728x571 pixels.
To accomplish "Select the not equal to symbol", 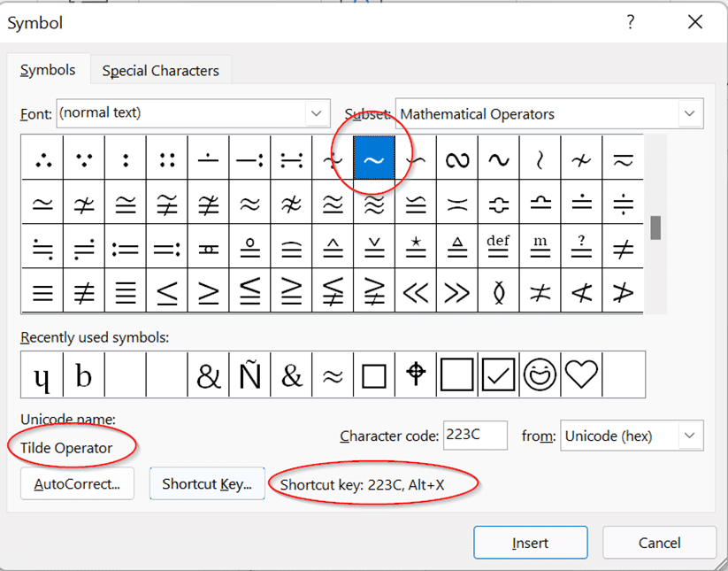I will tap(623, 246).
